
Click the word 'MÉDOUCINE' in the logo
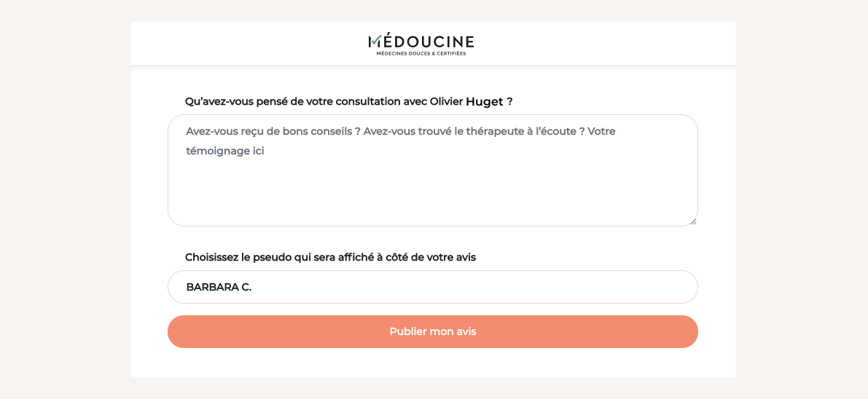[x=429, y=41]
